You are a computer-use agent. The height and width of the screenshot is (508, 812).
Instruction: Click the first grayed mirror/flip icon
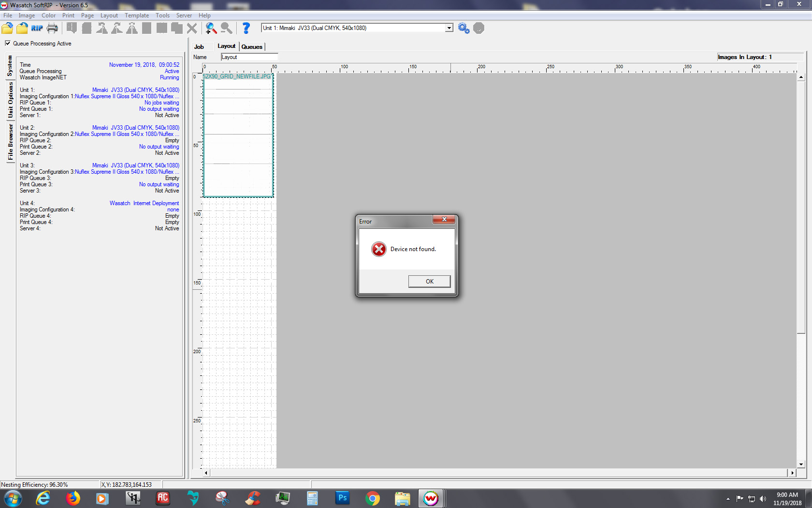coord(102,28)
